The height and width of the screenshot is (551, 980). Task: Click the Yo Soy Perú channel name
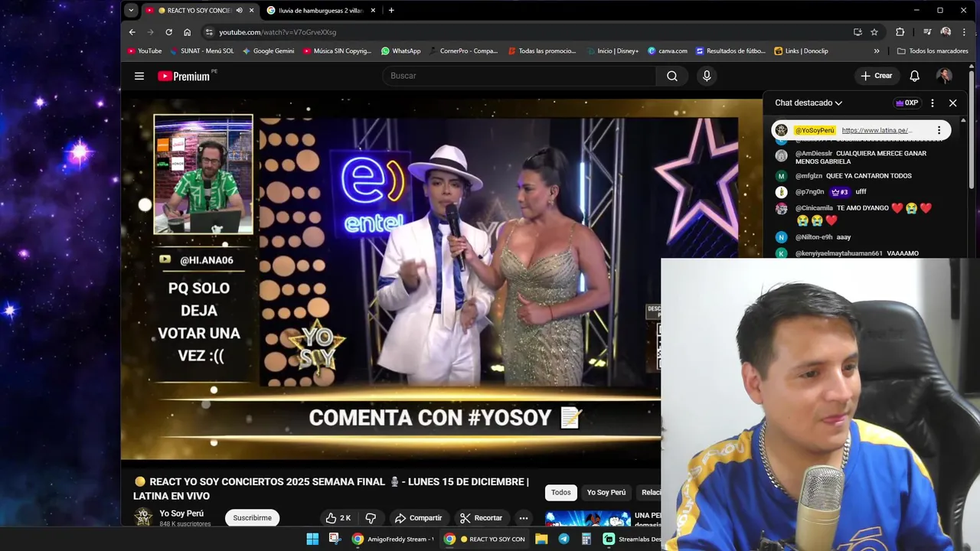[181, 514]
